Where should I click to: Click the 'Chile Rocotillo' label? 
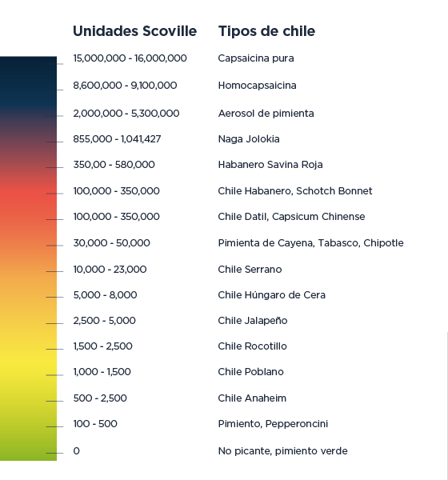(252, 346)
